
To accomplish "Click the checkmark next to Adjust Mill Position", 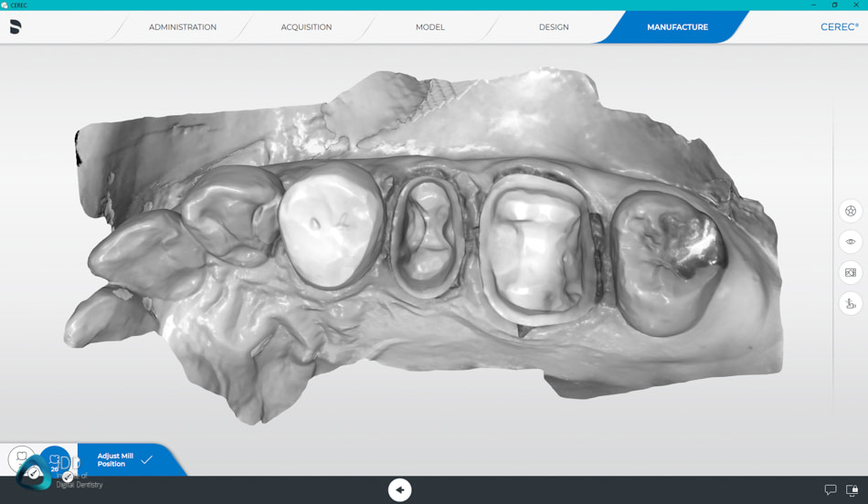I will 147,460.
